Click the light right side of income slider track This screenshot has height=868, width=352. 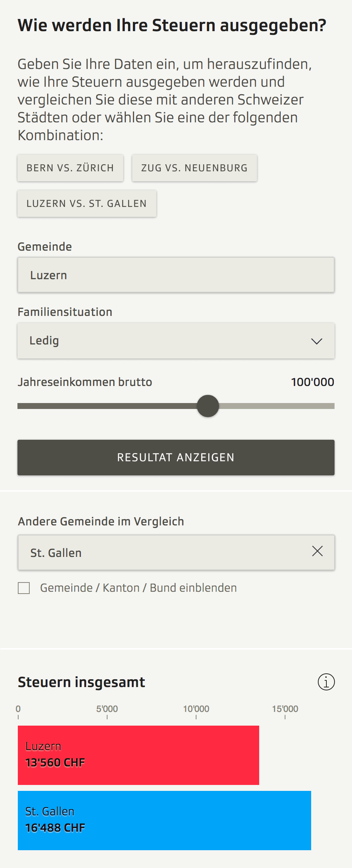point(277,406)
